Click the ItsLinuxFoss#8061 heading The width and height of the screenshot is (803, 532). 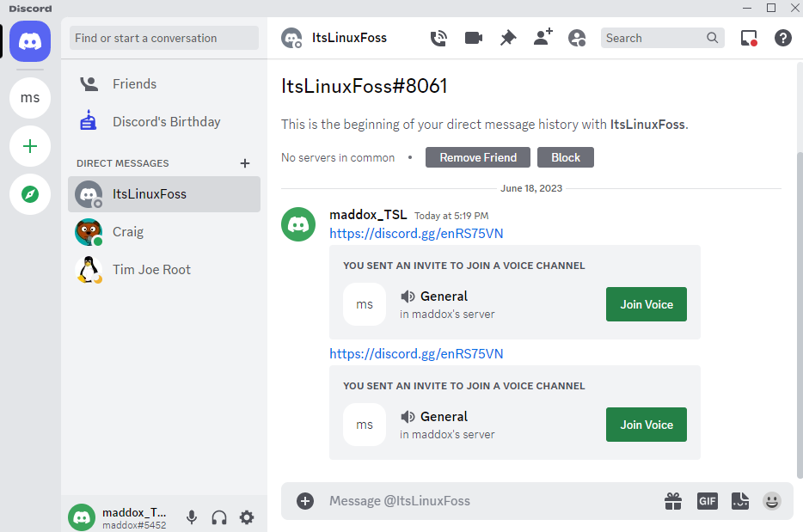click(365, 86)
